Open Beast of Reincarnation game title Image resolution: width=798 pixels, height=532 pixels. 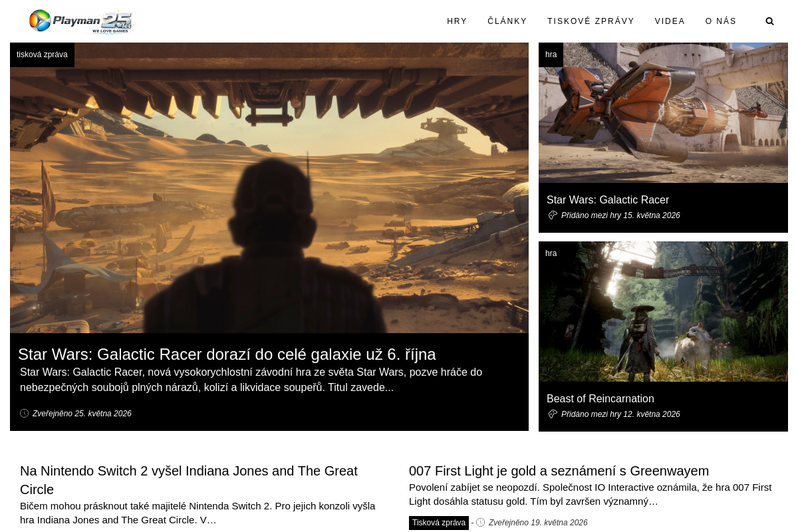(x=600, y=399)
